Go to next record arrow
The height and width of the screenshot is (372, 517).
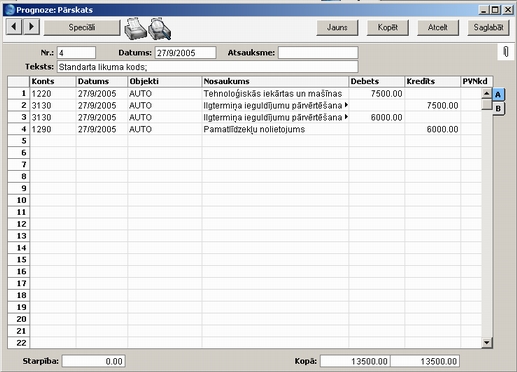[31, 26]
